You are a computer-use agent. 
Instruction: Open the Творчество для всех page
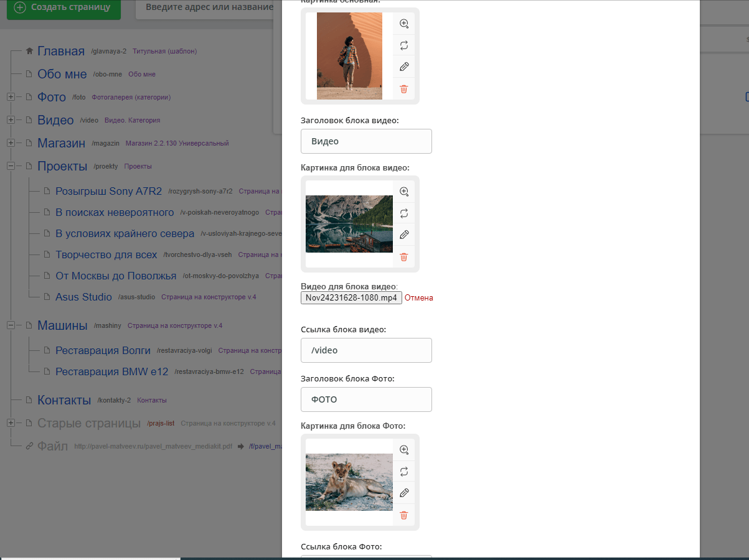pyautogui.click(x=106, y=254)
